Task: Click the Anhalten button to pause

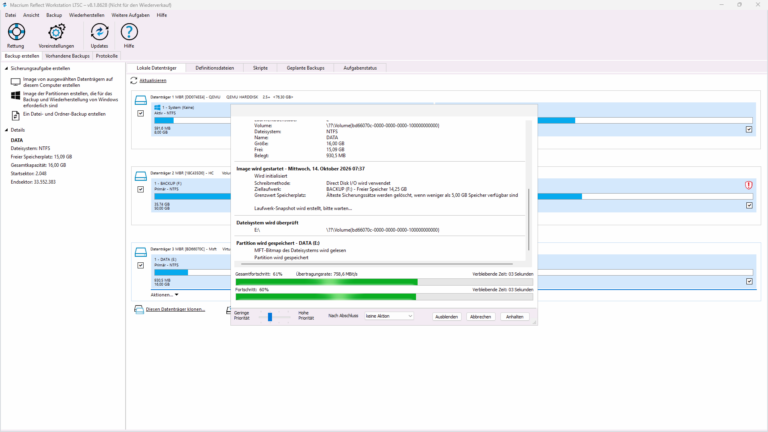Action: coord(514,317)
